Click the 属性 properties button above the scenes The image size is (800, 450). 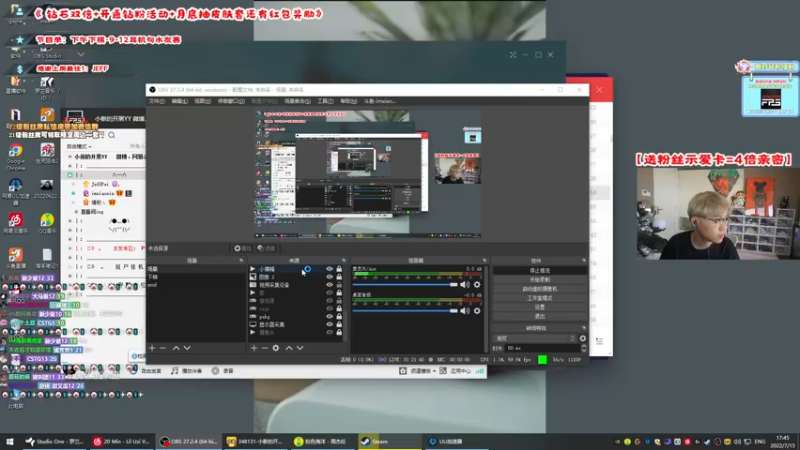tap(243, 248)
